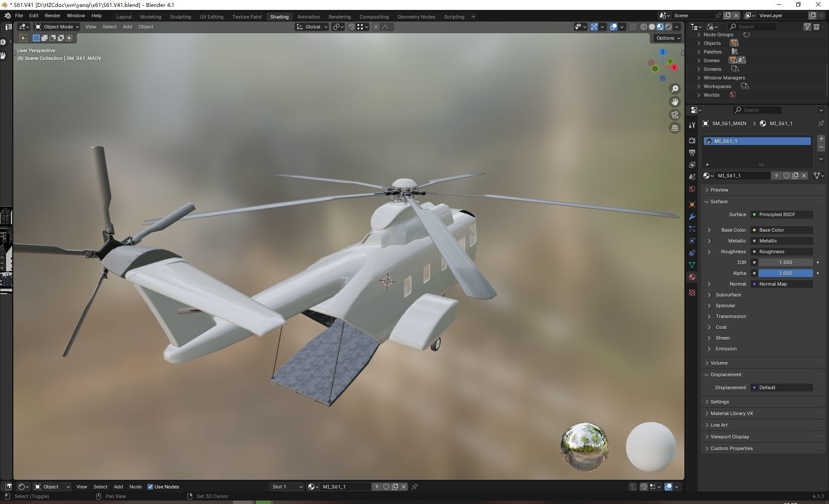Screen dimensions: 829x504
Task: Toggle the camera view gizmo
Action: tap(674, 115)
